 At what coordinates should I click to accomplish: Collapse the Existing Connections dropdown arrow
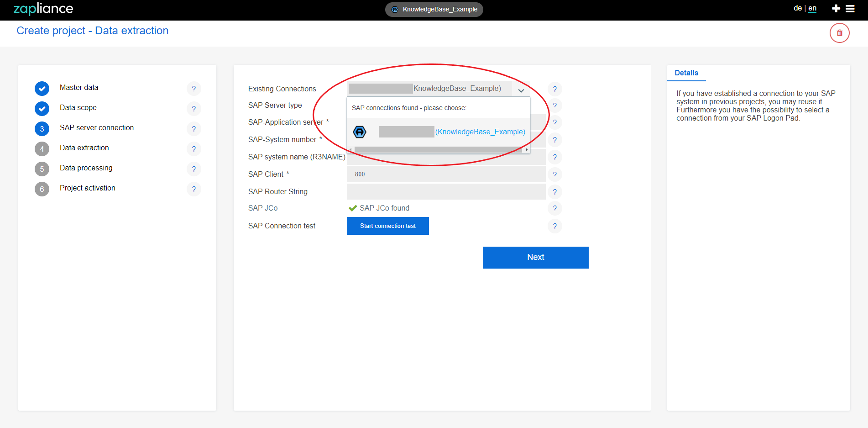[x=521, y=90]
